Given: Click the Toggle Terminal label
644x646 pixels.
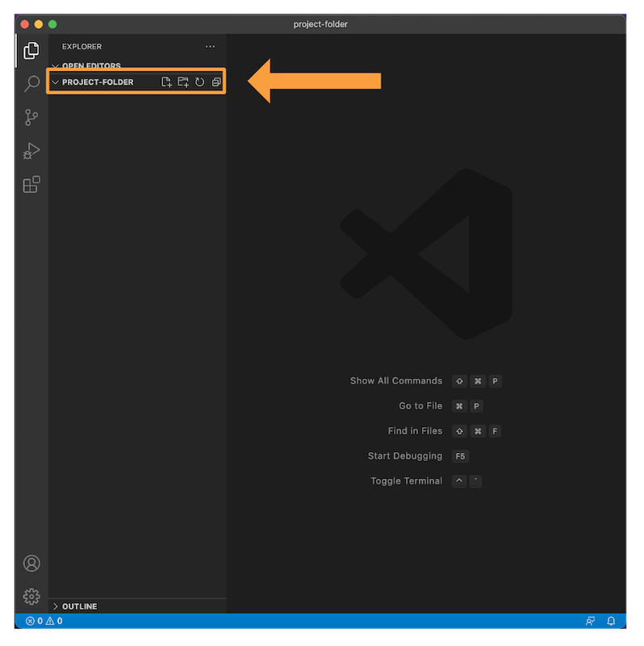Looking at the screenshot, I should 407,480.
